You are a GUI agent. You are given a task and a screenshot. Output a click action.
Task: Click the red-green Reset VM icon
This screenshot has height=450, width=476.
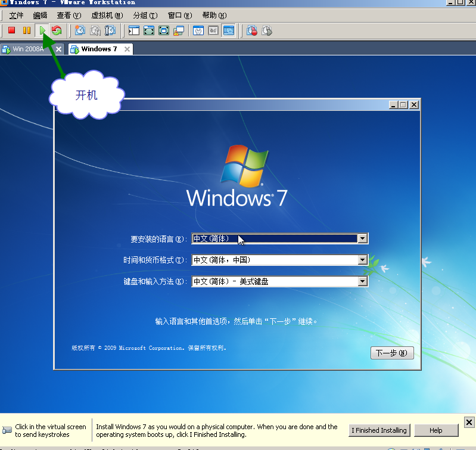pyautogui.click(x=57, y=30)
